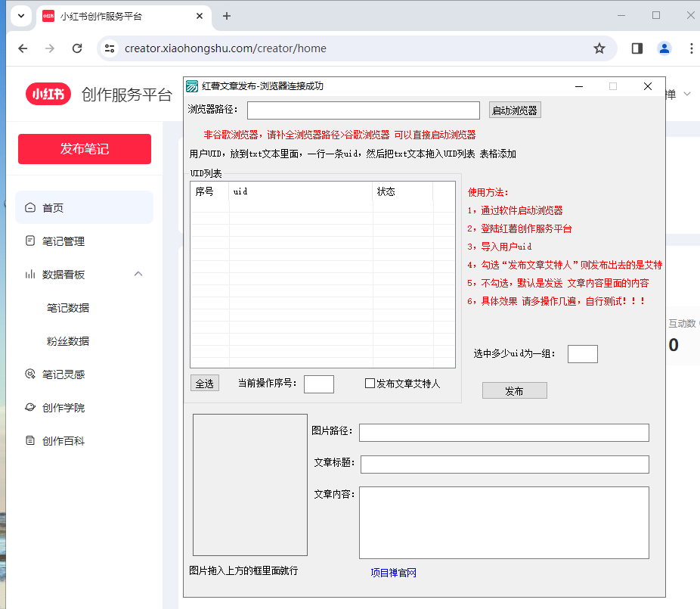Click into the 文章内容 text area

[504, 522]
